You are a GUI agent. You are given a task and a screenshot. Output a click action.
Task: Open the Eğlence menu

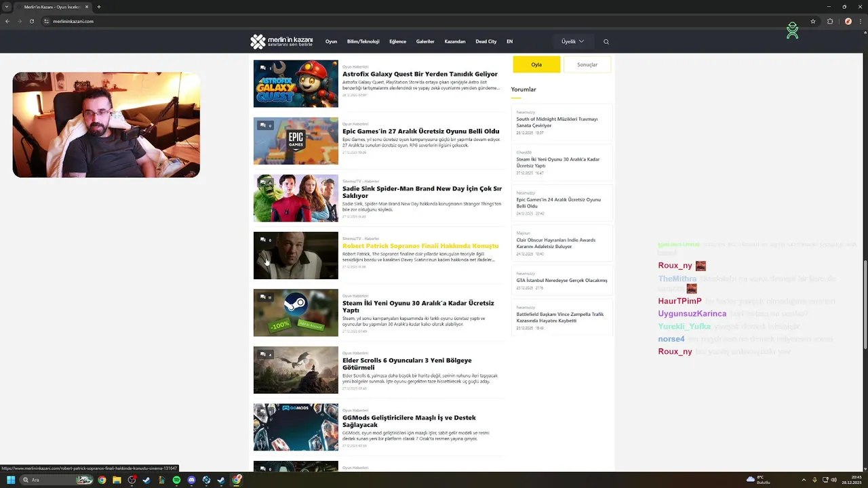click(397, 41)
